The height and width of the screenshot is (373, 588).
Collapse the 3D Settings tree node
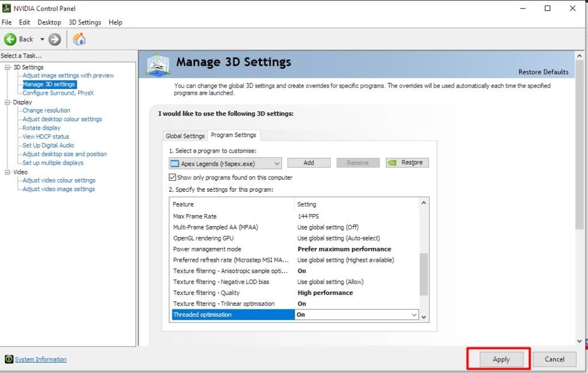(7, 68)
